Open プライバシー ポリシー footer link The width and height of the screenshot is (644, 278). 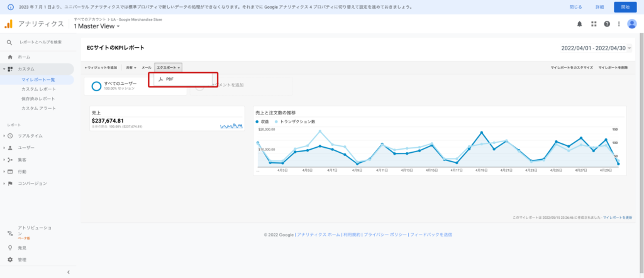386,235
